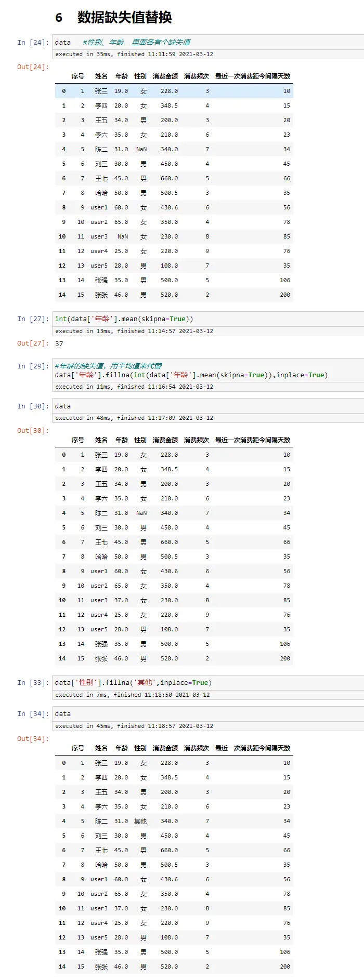
Task: Click '消费金额' column header in Out[24] table
Action: point(165,76)
